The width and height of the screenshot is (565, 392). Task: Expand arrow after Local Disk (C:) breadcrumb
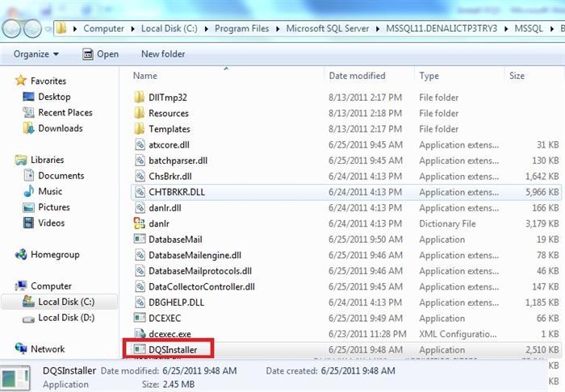point(206,29)
